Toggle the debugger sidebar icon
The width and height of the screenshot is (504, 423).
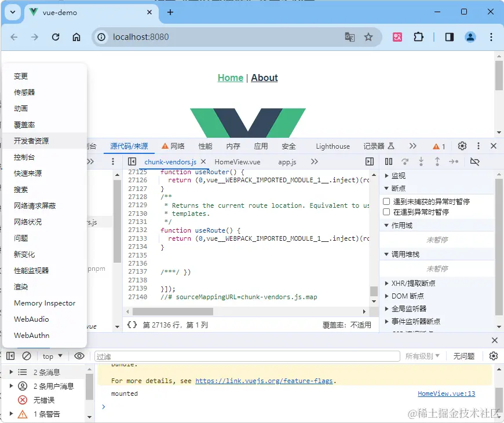tap(370, 161)
